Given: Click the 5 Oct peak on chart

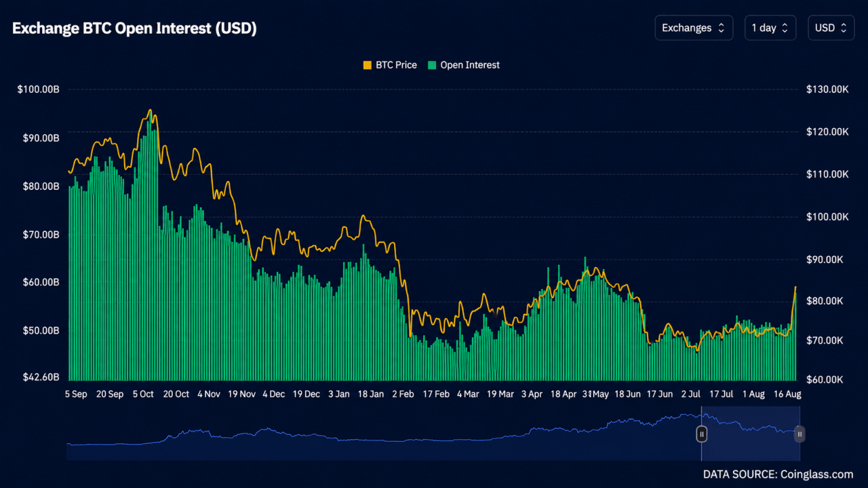Looking at the screenshot, I should [x=150, y=110].
